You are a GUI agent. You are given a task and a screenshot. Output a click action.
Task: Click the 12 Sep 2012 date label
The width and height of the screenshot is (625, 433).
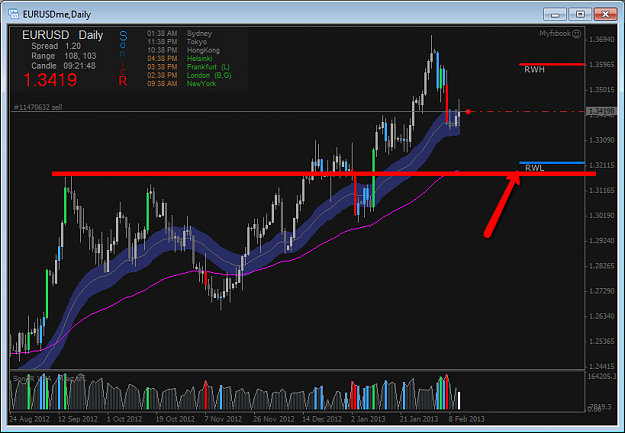(x=78, y=419)
